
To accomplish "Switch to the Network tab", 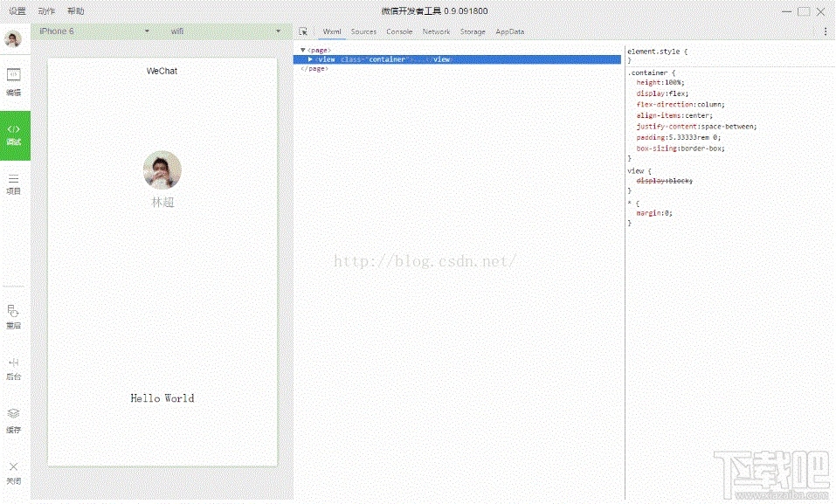I will click(x=436, y=32).
